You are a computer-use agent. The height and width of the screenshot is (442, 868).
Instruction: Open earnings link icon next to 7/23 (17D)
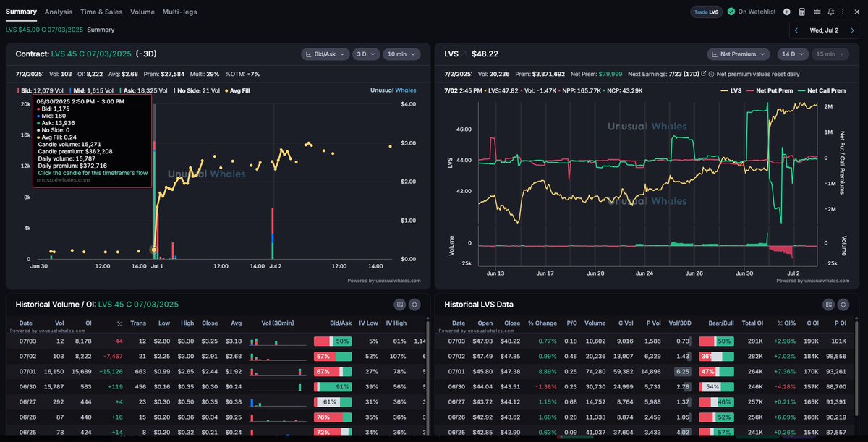click(x=703, y=74)
